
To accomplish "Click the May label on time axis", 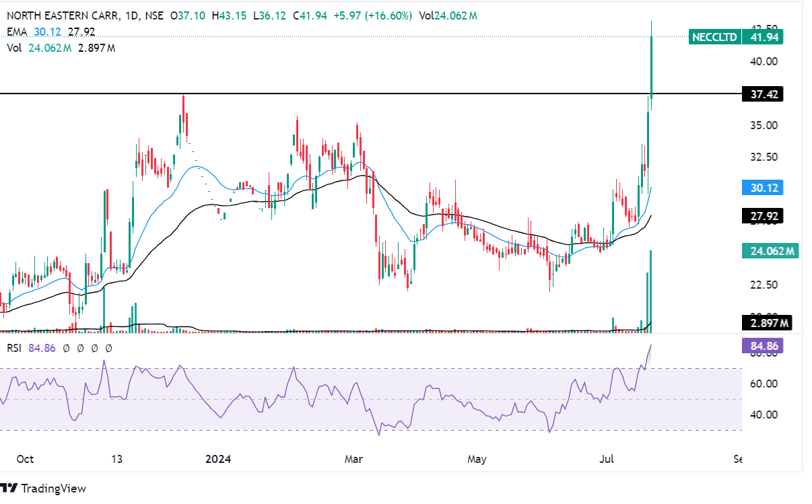I will click(477, 460).
